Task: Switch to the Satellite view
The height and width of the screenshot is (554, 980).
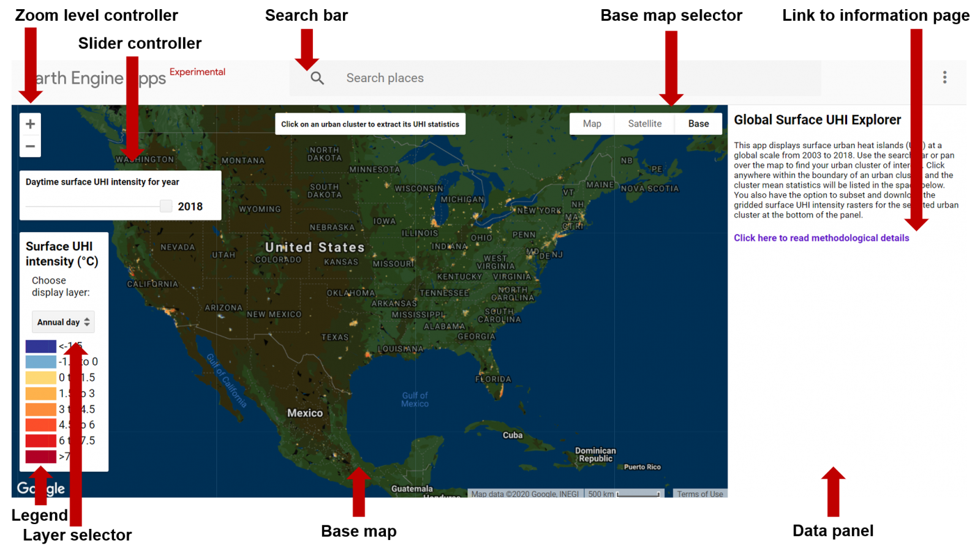Action: (644, 123)
